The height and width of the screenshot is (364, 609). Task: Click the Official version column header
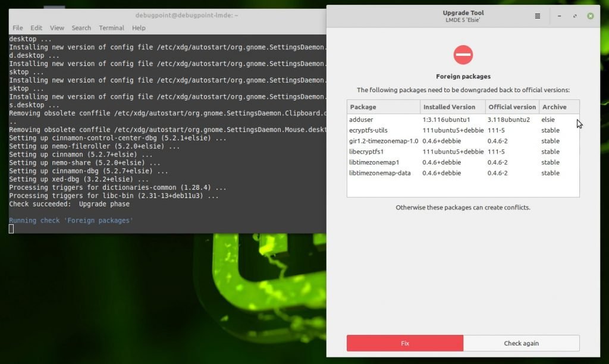tap(512, 107)
